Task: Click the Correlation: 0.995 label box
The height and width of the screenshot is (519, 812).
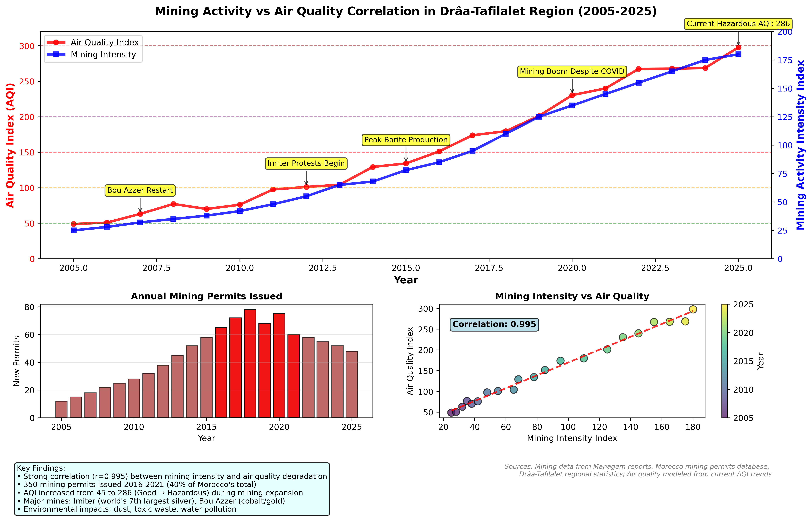Action: pos(494,325)
